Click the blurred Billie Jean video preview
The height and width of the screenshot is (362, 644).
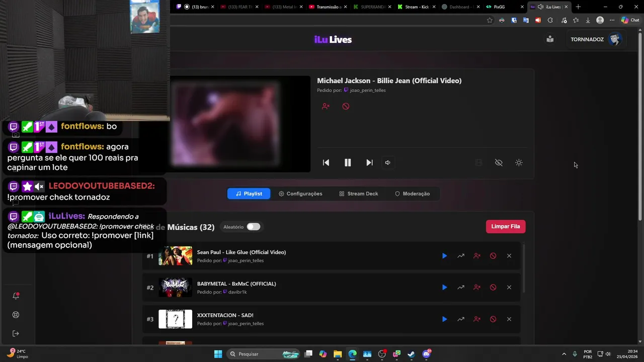tap(240, 124)
